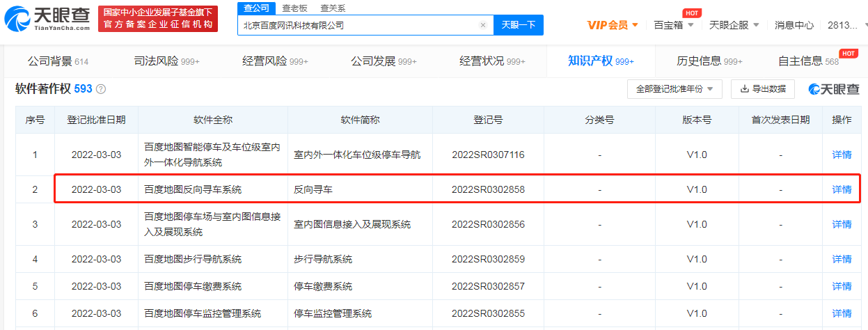Open the 历史信息 section tab
868x330 pixels.
pos(709,61)
